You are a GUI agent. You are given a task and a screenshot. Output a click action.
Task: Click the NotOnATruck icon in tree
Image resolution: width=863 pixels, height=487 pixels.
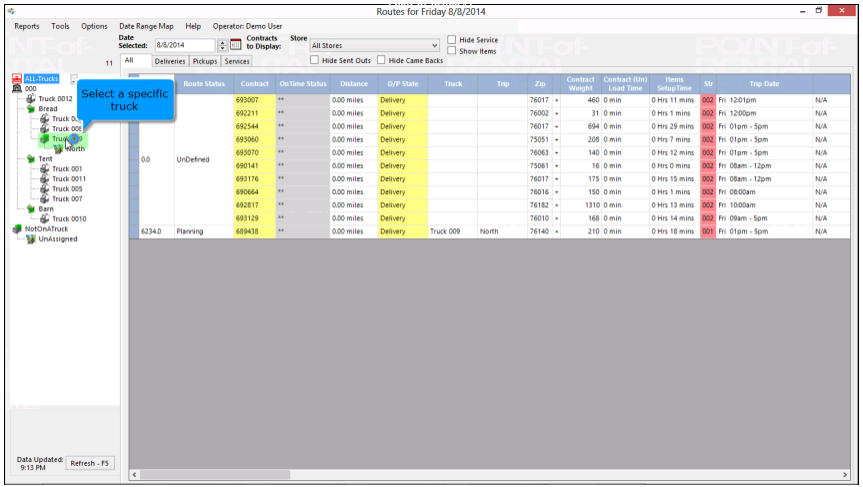[x=17, y=229]
